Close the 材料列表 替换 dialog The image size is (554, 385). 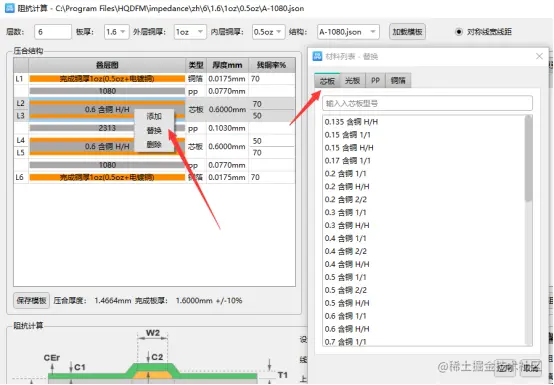click(539, 56)
